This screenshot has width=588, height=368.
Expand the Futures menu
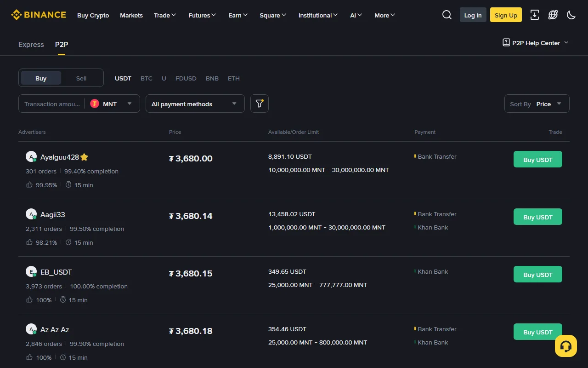pyautogui.click(x=202, y=15)
